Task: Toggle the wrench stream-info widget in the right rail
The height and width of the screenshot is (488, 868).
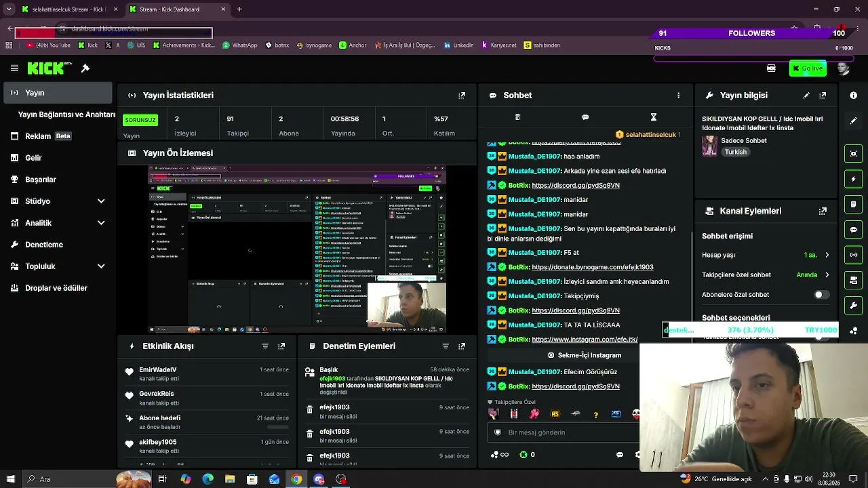Action: (x=854, y=305)
